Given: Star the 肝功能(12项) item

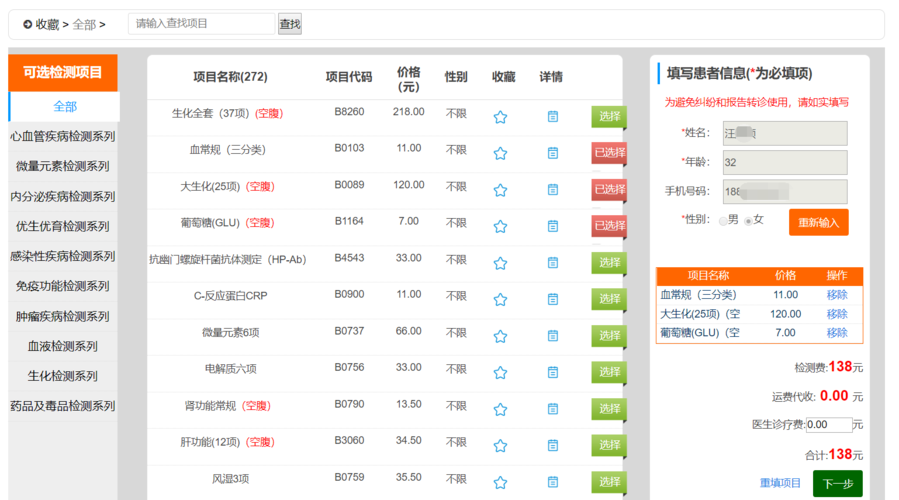Looking at the screenshot, I should pyautogui.click(x=501, y=446).
